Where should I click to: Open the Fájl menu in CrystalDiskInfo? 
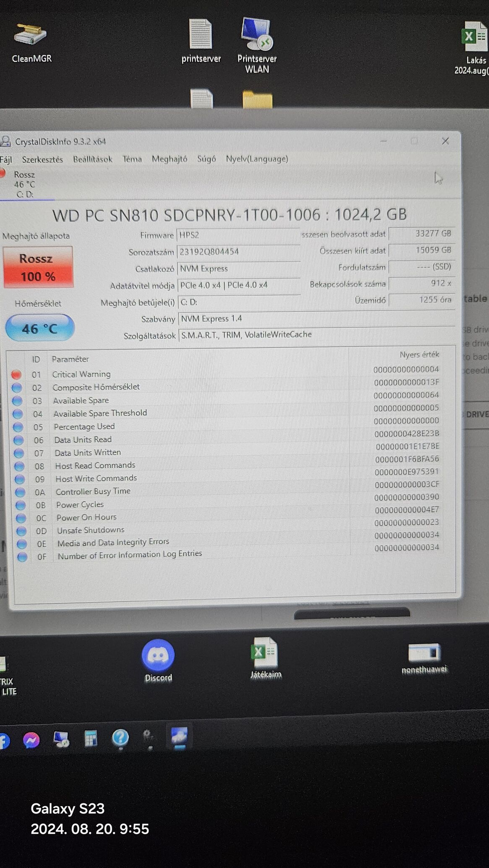6,160
